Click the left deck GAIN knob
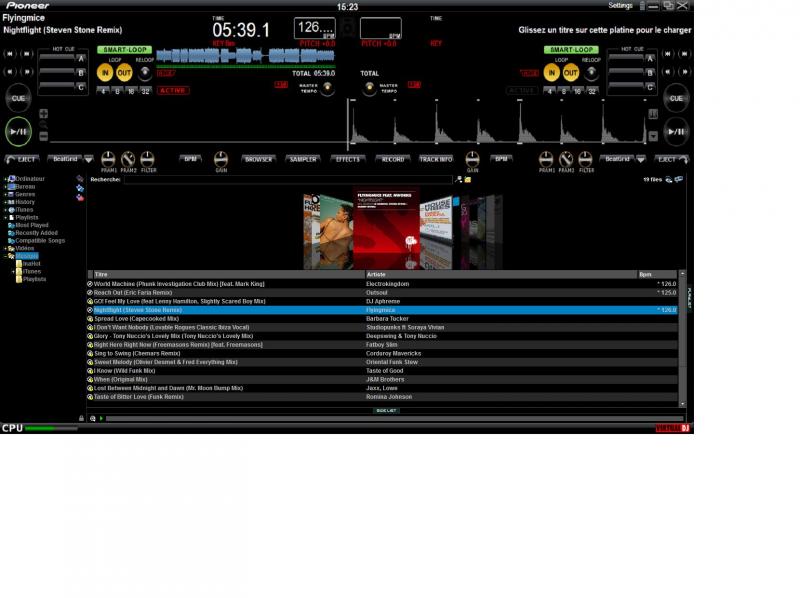This screenshot has height=598, width=800. coord(221,159)
